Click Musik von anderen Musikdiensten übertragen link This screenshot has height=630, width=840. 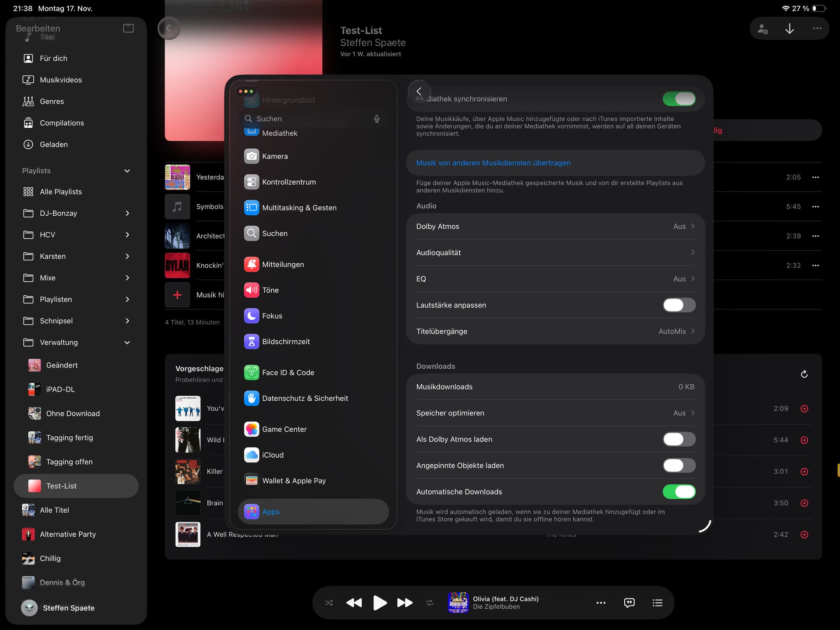[493, 163]
